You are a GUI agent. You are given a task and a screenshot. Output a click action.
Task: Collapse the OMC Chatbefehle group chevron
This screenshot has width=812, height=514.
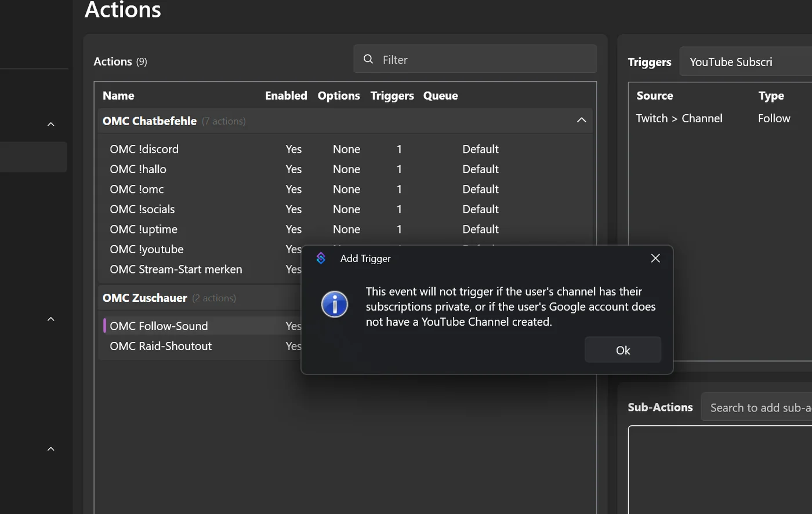tap(581, 121)
